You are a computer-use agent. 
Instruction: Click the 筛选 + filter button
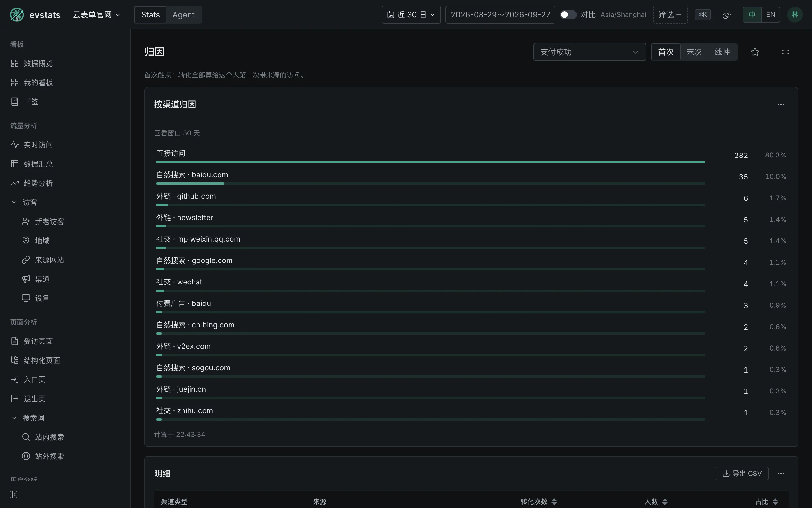tap(670, 15)
